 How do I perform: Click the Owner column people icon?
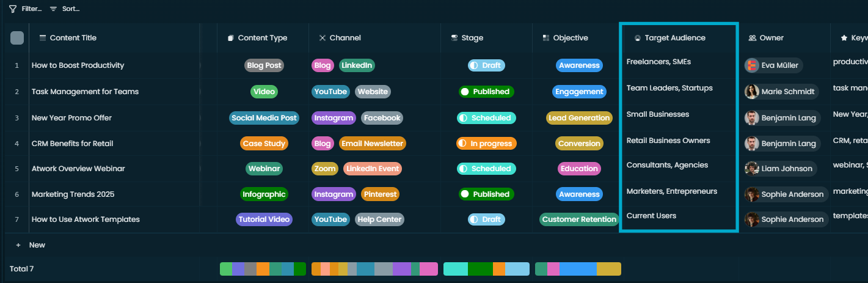tap(753, 38)
